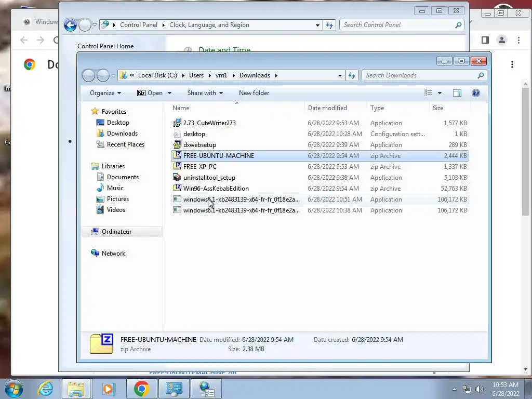532x399 pixels.
Task: Refresh the Downloads folder address bar
Action: tap(352, 75)
